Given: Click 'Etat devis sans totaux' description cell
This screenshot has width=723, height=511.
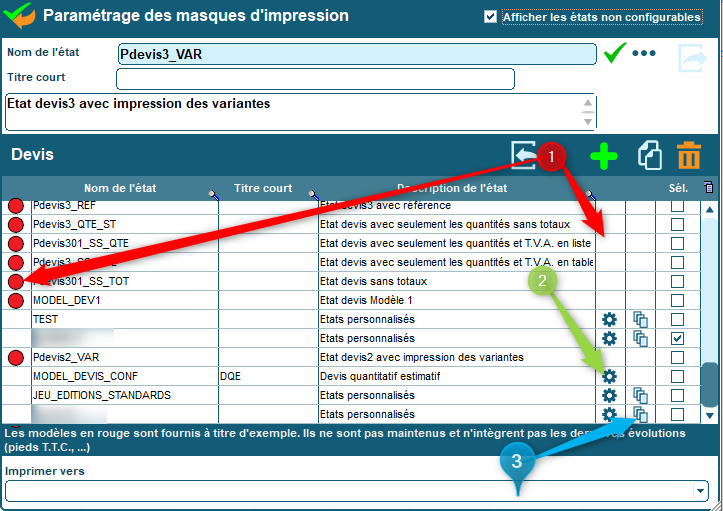Looking at the screenshot, I should click(373, 281).
